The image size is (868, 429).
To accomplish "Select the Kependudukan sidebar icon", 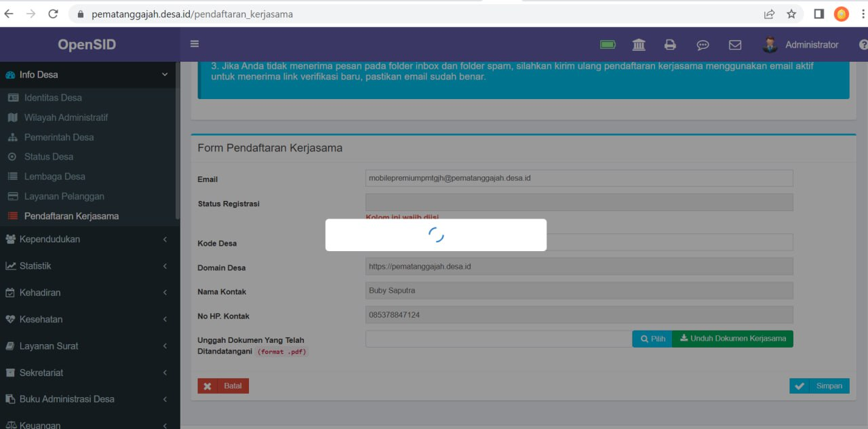I will click(12, 239).
